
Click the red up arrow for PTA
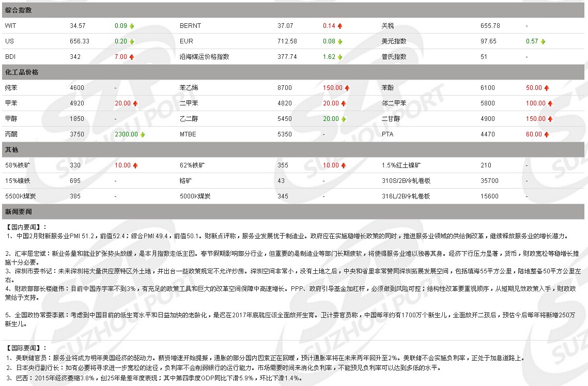pyautogui.click(x=546, y=135)
